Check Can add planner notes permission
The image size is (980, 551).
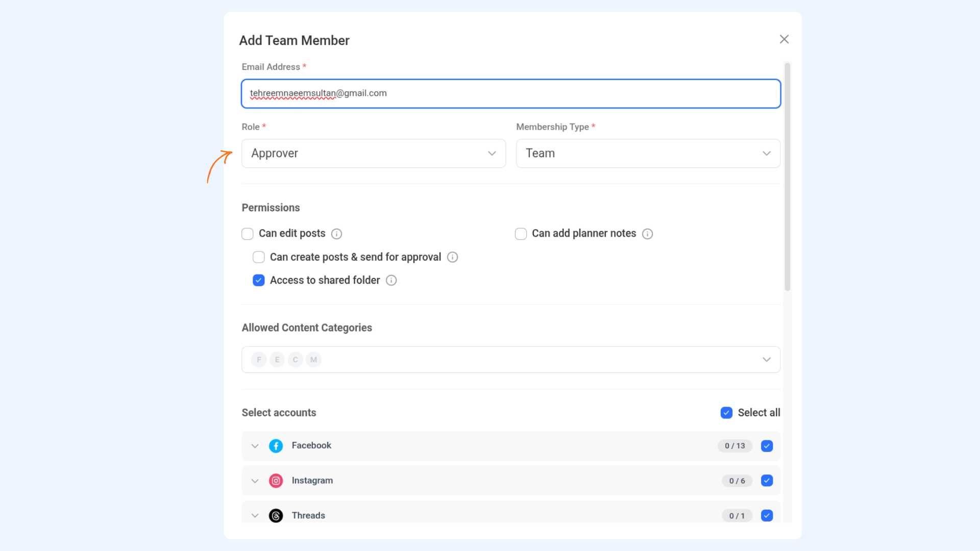coord(521,234)
